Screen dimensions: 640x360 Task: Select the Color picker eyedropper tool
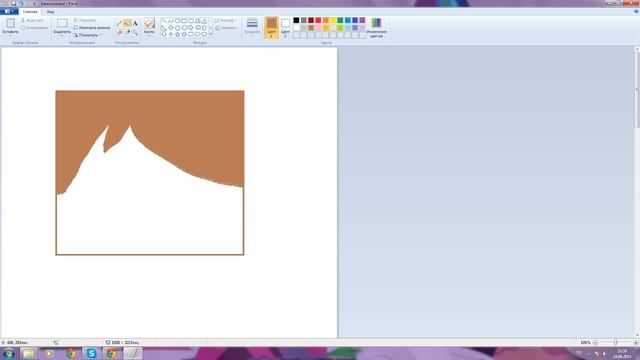pyautogui.click(x=128, y=32)
